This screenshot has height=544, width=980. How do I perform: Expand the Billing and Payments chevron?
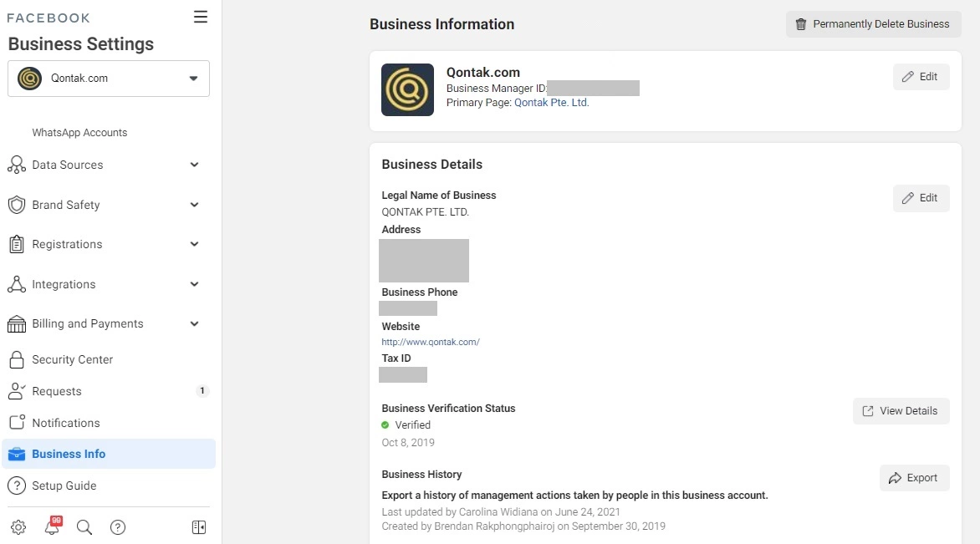pyautogui.click(x=194, y=323)
